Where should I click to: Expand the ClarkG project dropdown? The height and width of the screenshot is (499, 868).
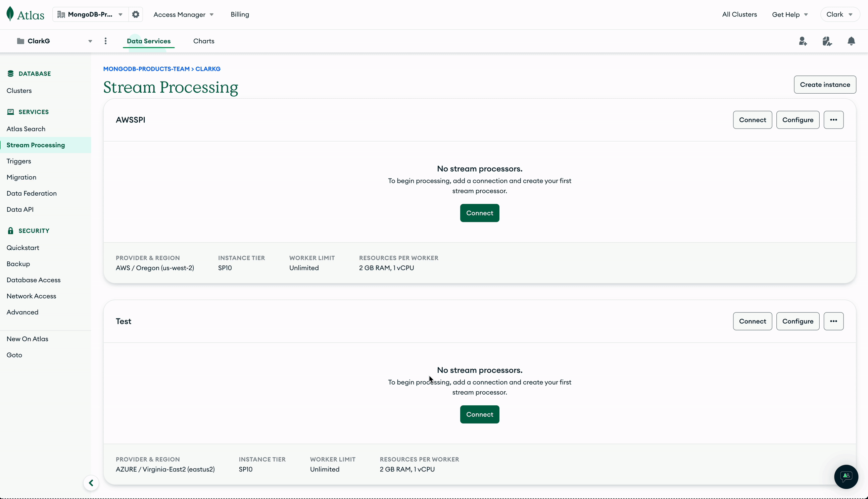(x=90, y=41)
